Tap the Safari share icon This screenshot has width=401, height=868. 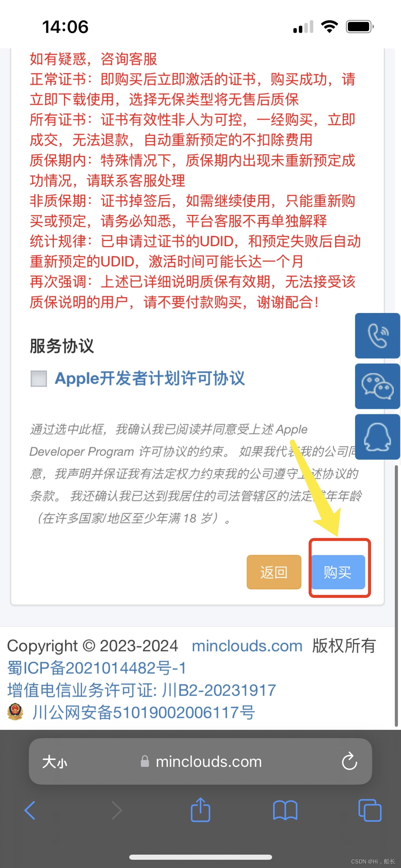tap(200, 810)
